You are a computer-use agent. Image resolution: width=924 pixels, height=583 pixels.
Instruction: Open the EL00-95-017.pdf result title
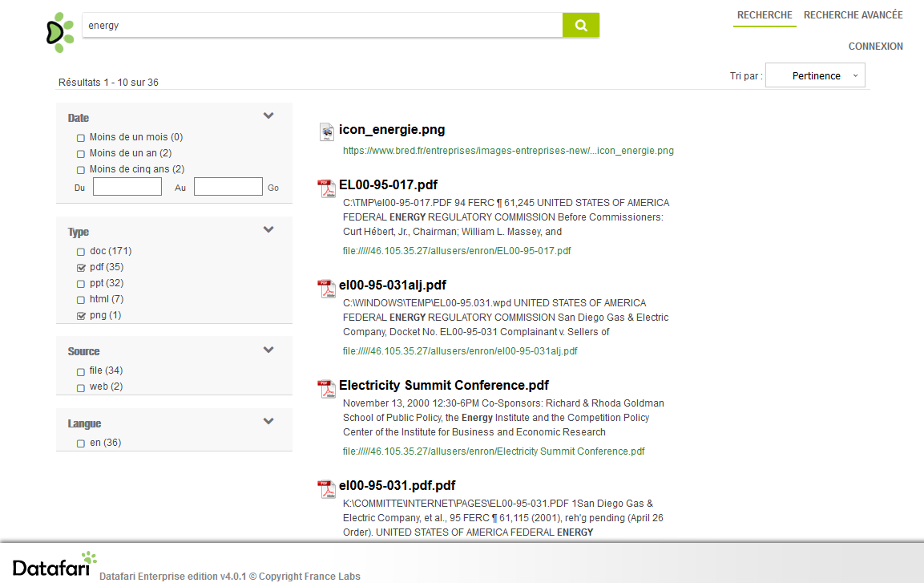click(x=389, y=185)
